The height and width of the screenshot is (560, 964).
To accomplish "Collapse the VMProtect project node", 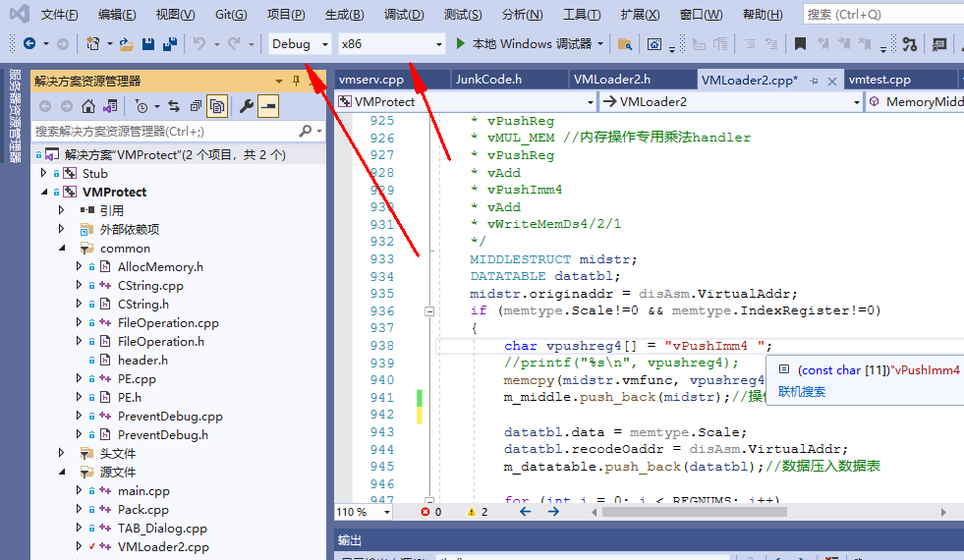I will pos(43,192).
